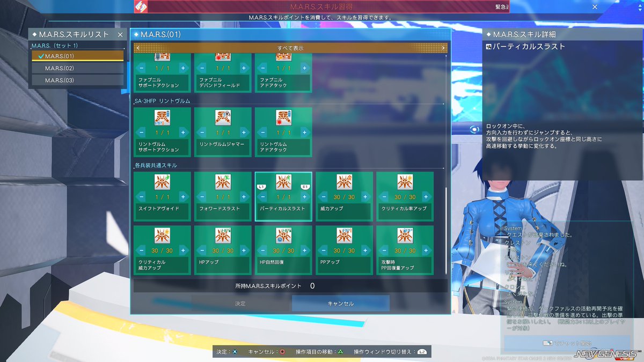Click the eye icon beside the skill detail panel

tap(475, 129)
